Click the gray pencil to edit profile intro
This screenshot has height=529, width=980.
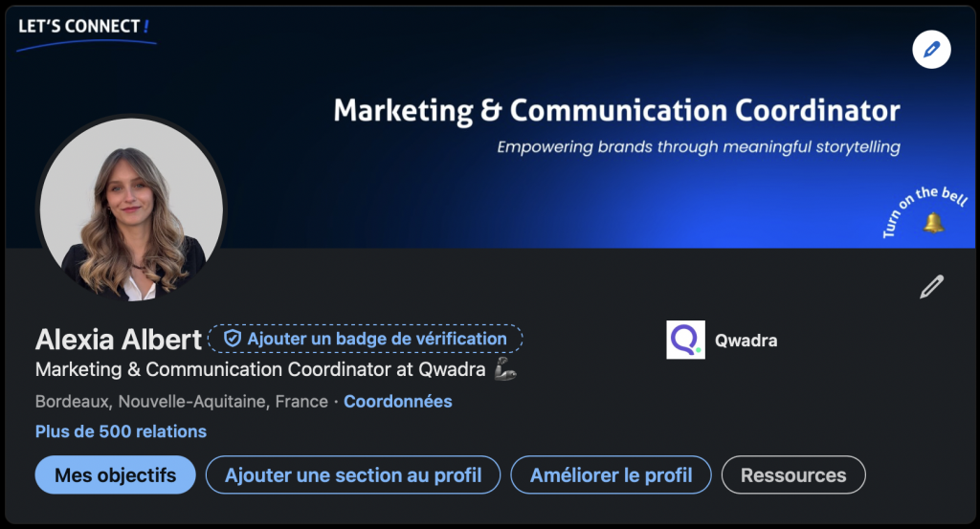coord(931,287)
